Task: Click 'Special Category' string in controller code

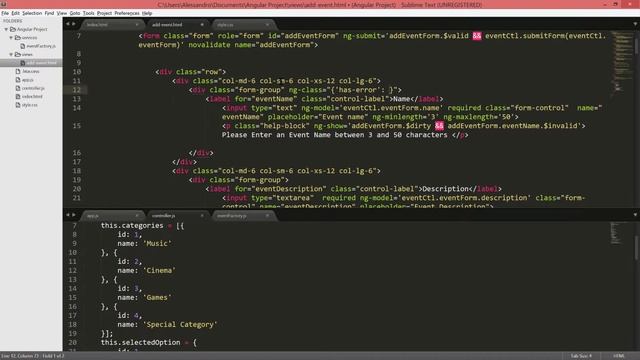Action: pos(180,324)
